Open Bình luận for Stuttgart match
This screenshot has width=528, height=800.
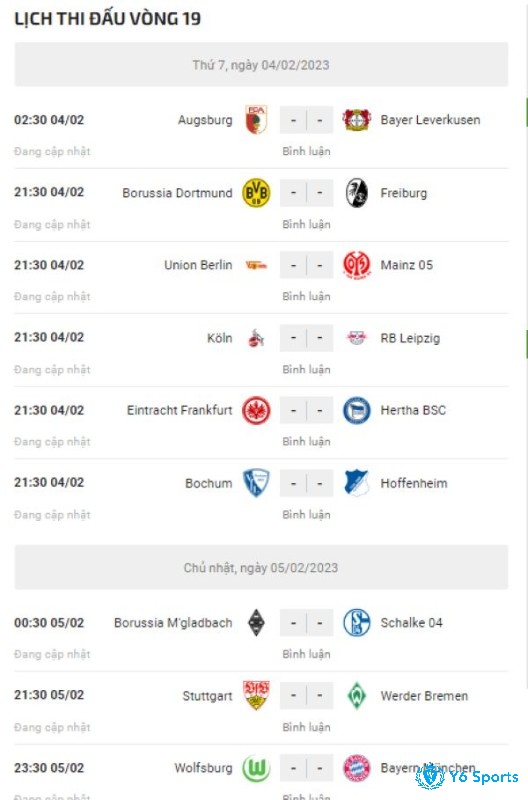click(x=307, y=728)
